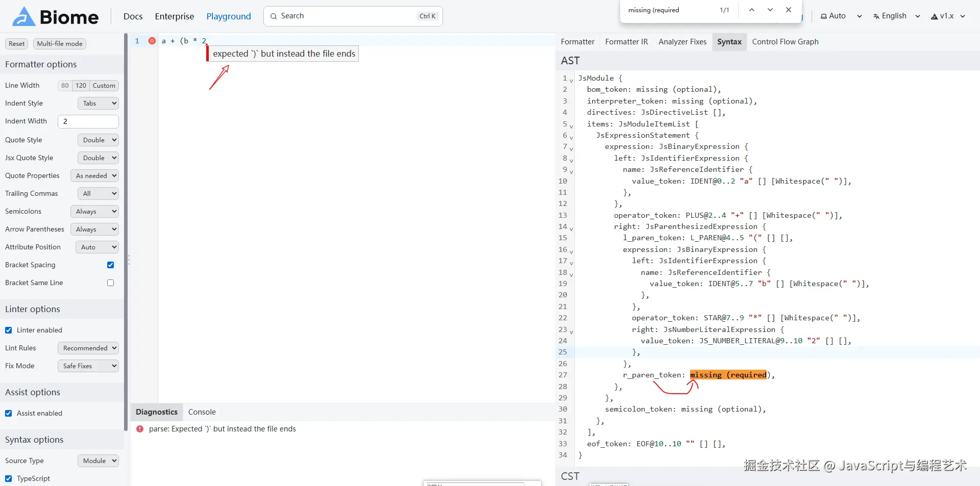This screenshot has width=980, height=486.
Task: Click the Auto theme monitor icon
Action: [x=824, y=16]
